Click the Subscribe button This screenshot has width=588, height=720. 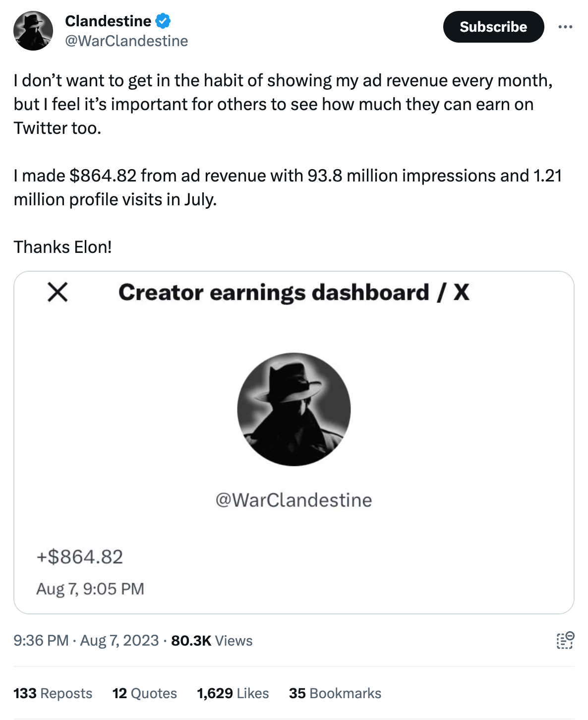(x=493, y=27)
